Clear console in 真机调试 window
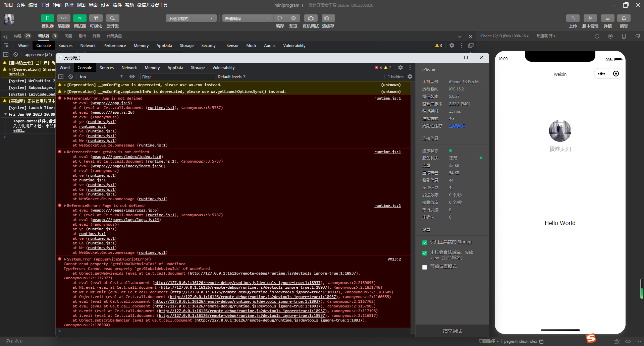This screenshot has height=346, width=644. pyautogui.click(x=70, y=77)
